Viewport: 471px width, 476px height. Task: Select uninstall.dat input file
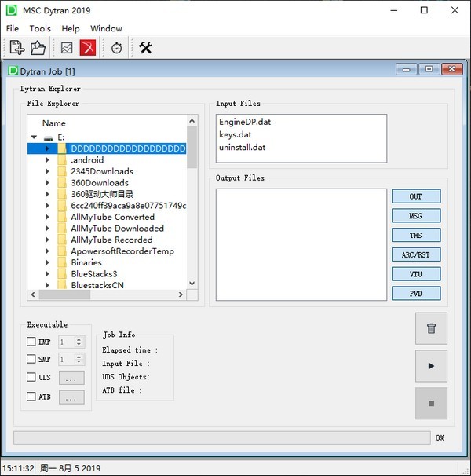pos(243,148)
